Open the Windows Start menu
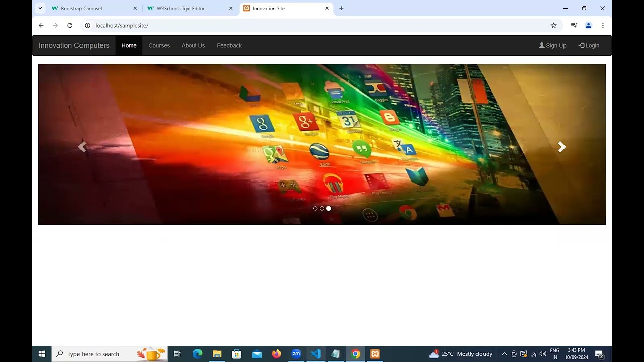Screen dimensions: 644x362 [42, 354]
